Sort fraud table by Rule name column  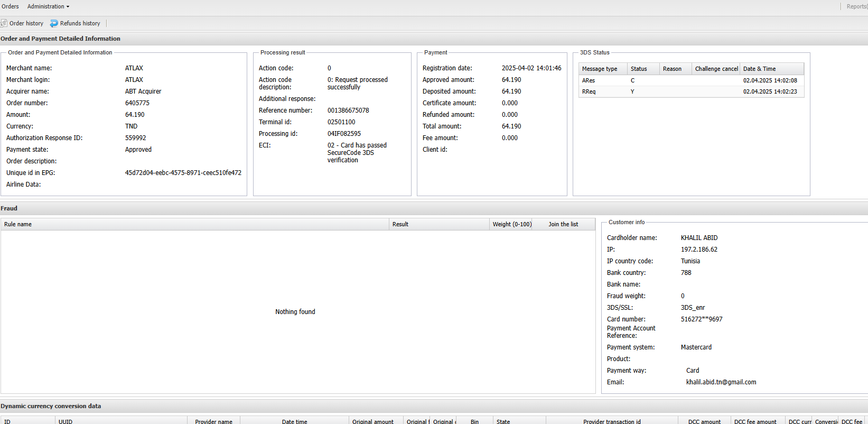tap(18, 224)
